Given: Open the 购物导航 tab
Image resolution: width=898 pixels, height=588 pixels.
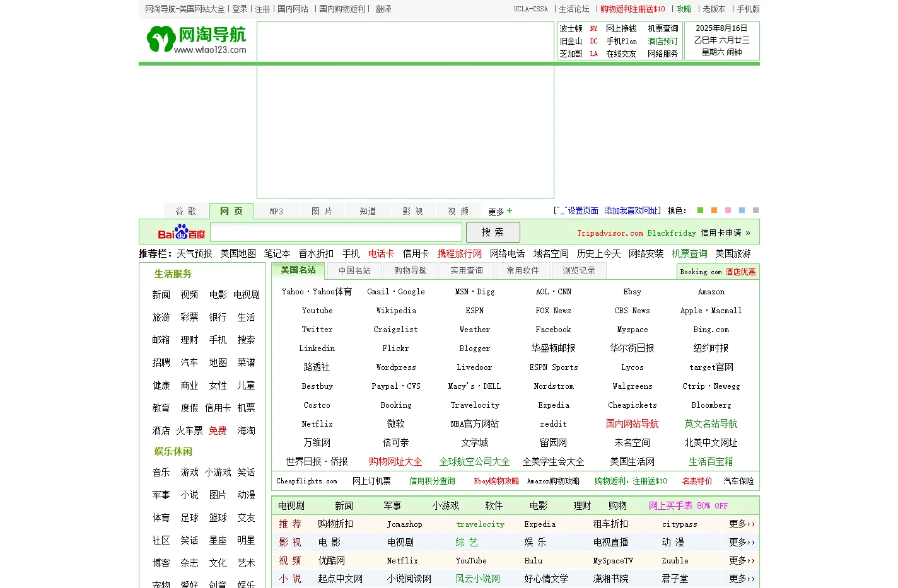Looking at the screenshot, I should 410,271.
